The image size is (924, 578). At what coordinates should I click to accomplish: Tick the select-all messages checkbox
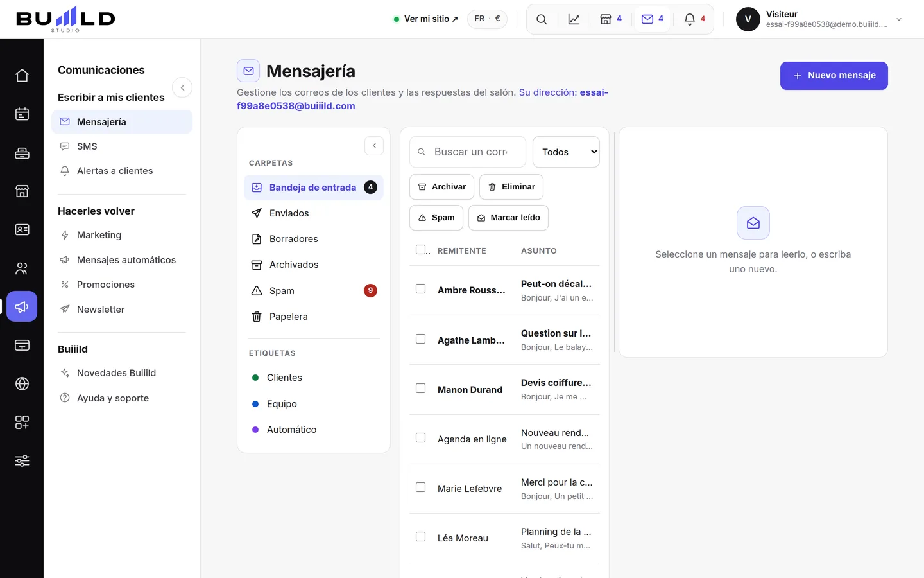421,250
